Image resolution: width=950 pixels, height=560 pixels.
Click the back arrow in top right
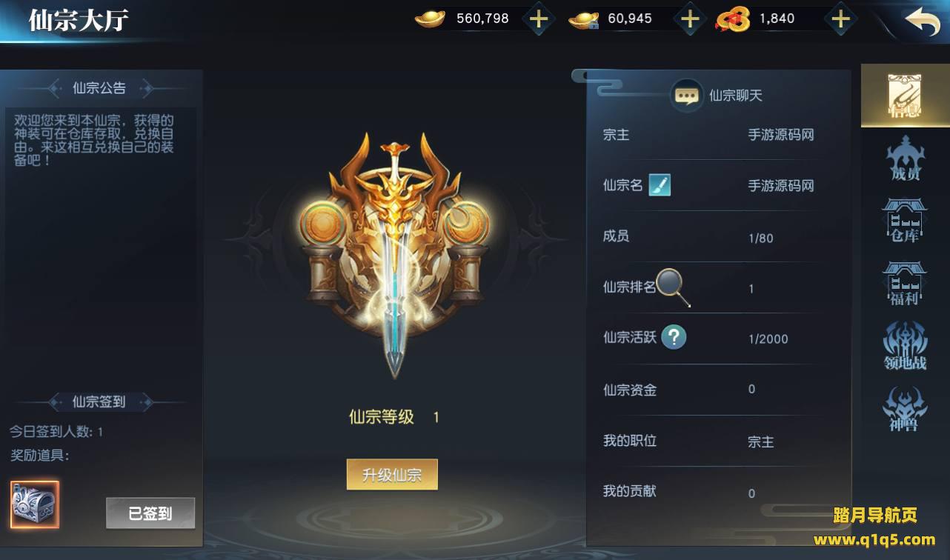click(923, 21)
